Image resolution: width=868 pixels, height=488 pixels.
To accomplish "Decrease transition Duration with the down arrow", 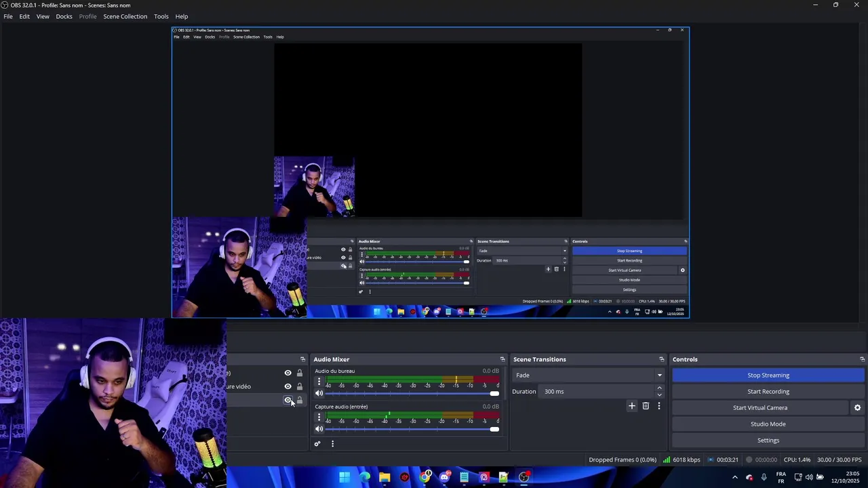I will (x=659, y=395).
